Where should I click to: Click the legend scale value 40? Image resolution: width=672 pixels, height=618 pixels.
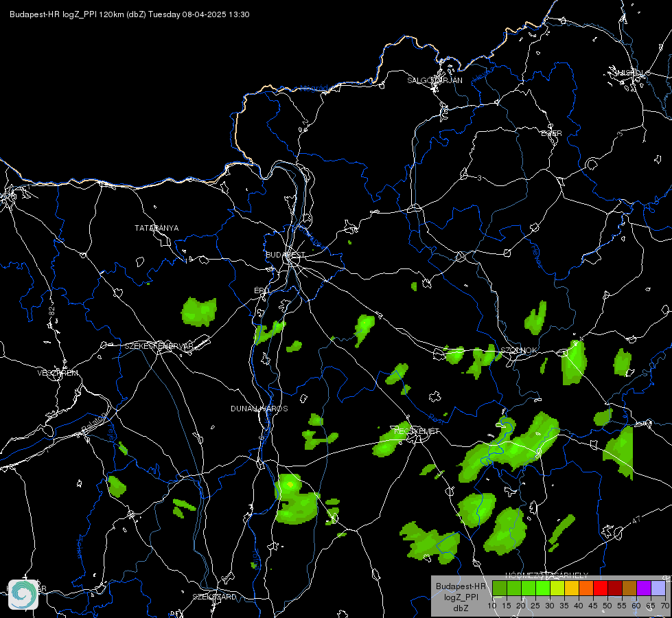coord(579,606)
